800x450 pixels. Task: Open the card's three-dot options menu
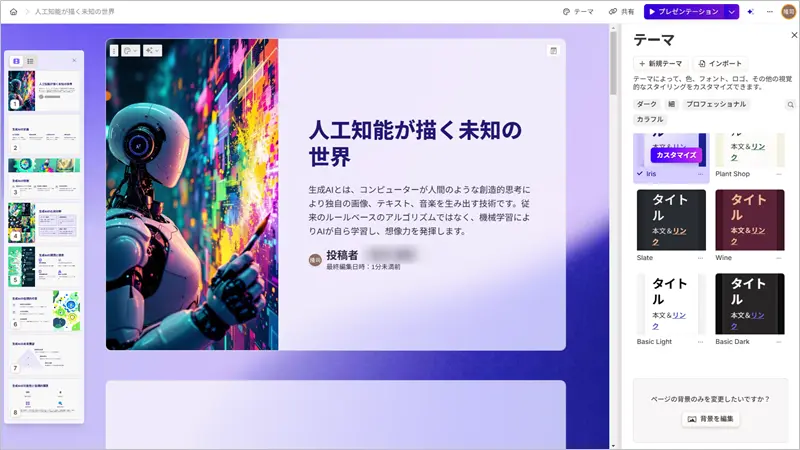[x=114, y=50]
